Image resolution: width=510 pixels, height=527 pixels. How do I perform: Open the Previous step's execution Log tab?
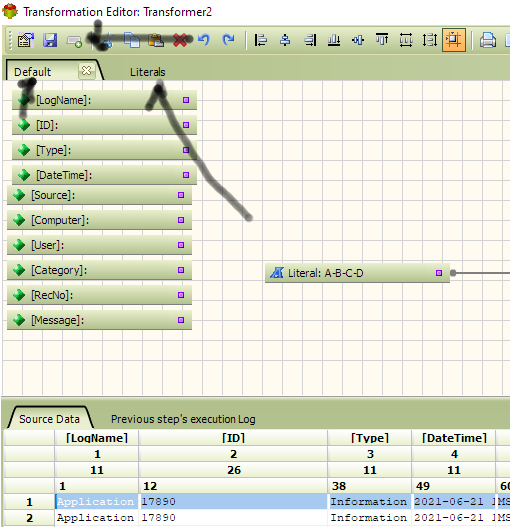point(183,419)
